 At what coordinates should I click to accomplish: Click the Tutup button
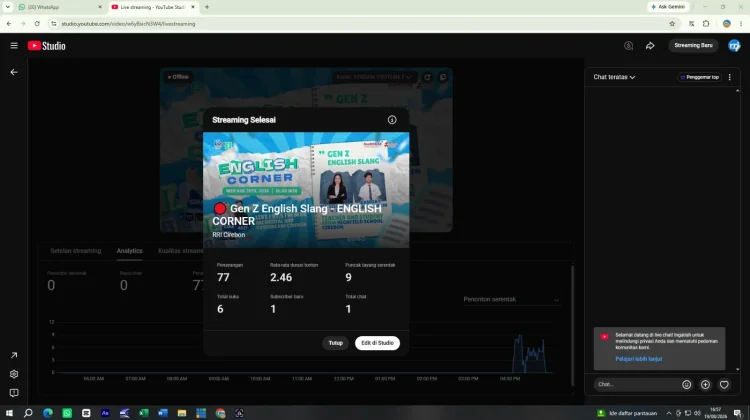[x=335, y=343]
